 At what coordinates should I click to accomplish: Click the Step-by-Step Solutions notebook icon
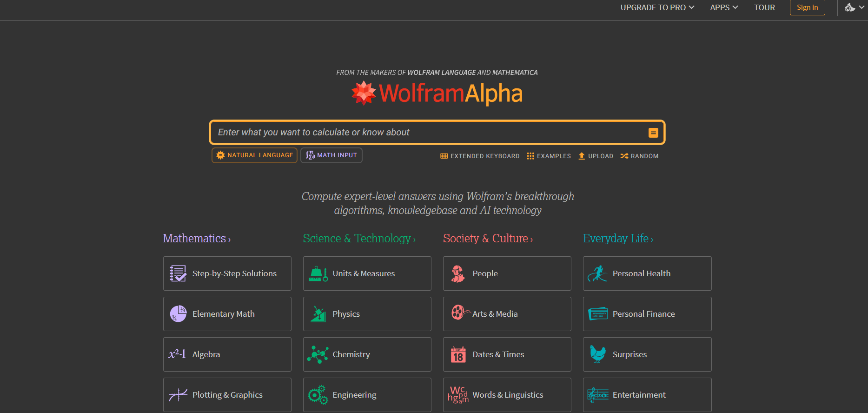(178, 273)
